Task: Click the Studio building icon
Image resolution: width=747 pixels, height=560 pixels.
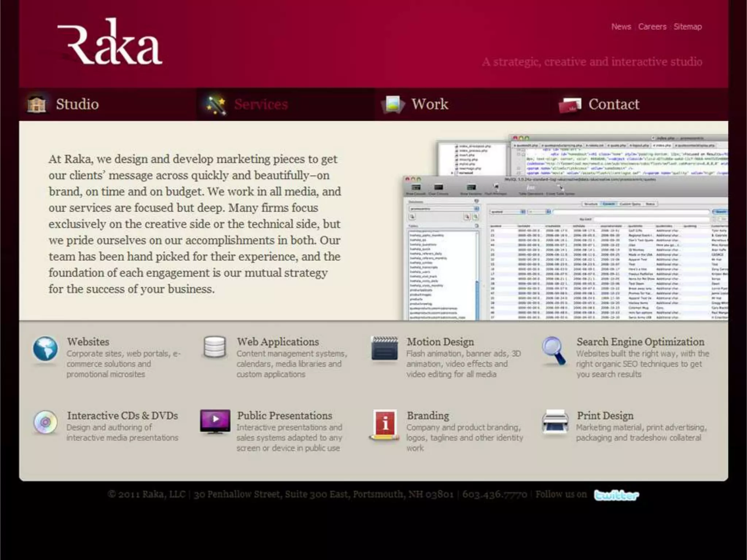Action: (x=36, y=105)
